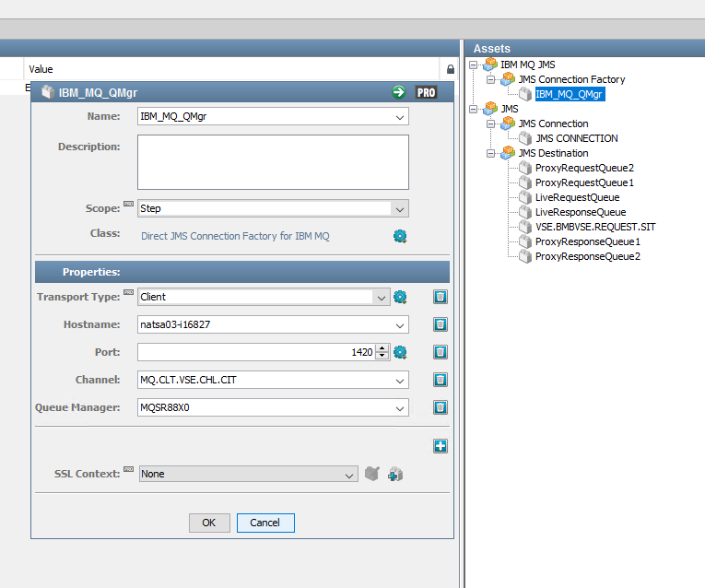Click the Cancel button
This screenshot has height=588, width=705.
(x=265, y=523)
